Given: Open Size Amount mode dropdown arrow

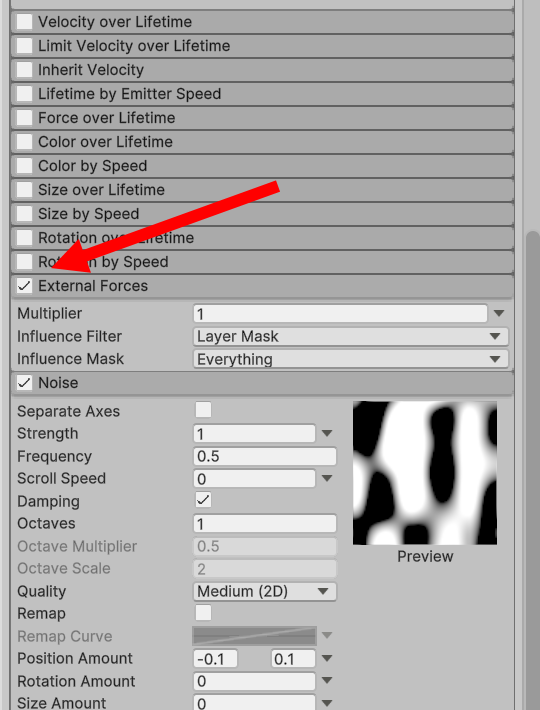Looking at the screenshot, I should tap(327, 703).
